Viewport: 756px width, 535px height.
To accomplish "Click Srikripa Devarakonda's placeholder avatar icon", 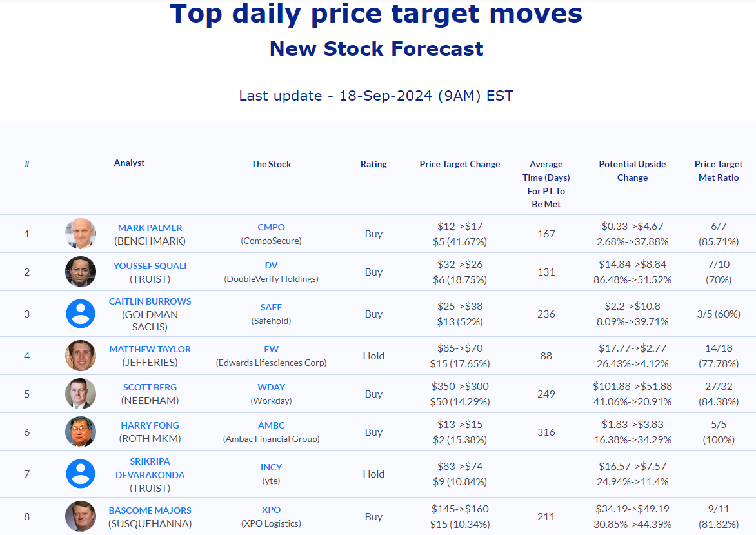I will [x=81, y=474].
